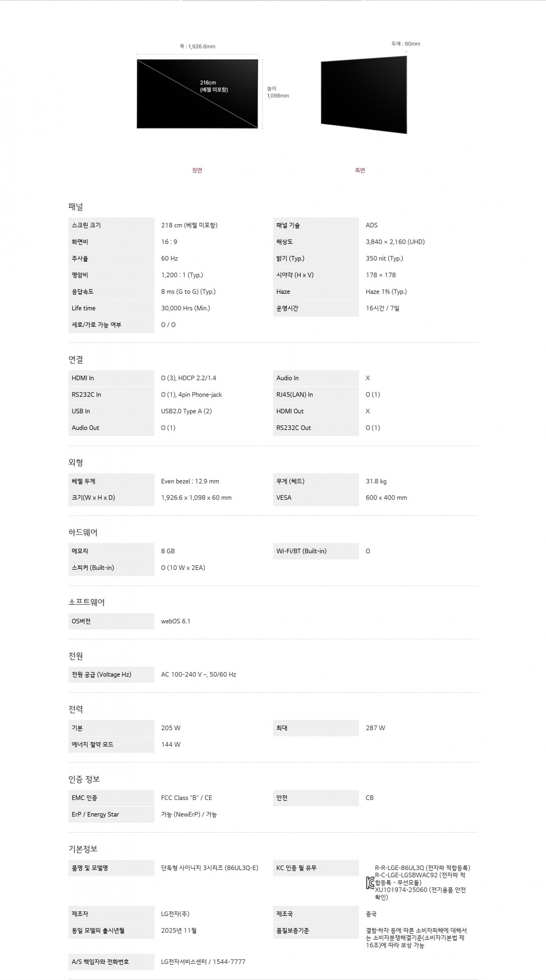
Task: Click the front view display image
Action: (x=197, y=94)
